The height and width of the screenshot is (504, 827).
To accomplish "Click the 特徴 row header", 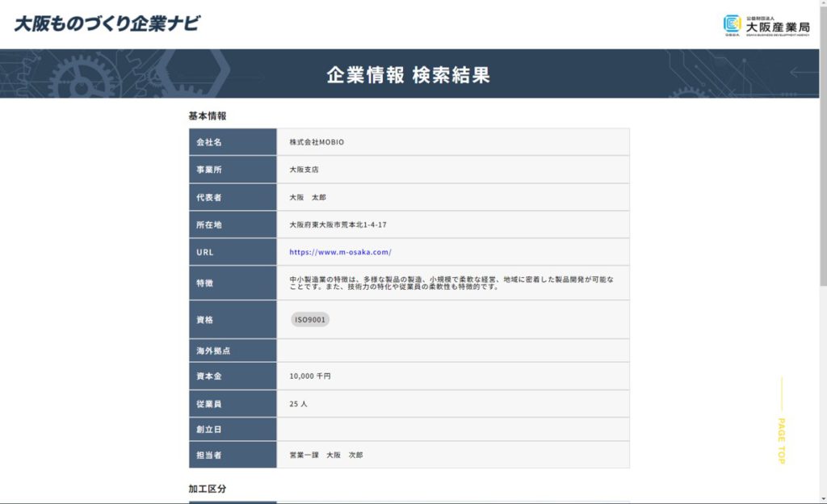I will tap(233, 283).
